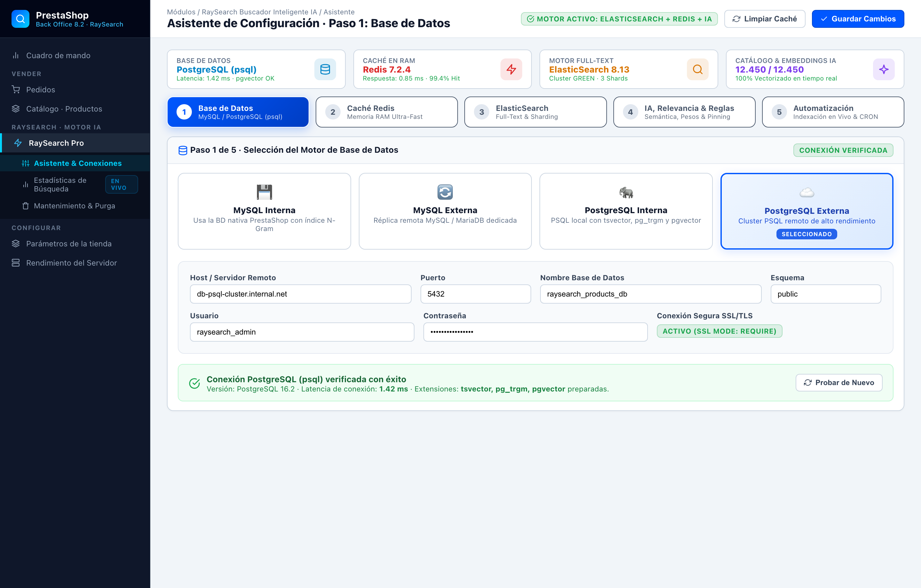Switch to step 3 ElasticSearch tab

click(535, 112)
